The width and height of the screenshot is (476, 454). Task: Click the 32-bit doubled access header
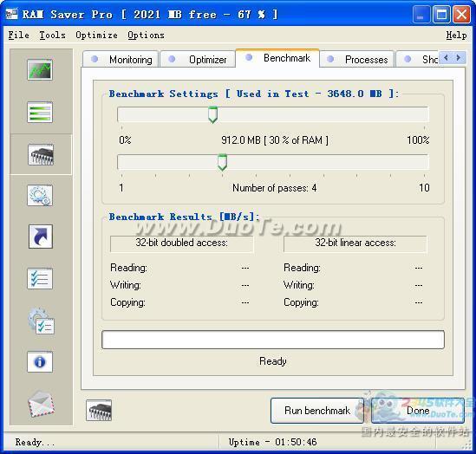pyautogui.click(x=181, y=243)
